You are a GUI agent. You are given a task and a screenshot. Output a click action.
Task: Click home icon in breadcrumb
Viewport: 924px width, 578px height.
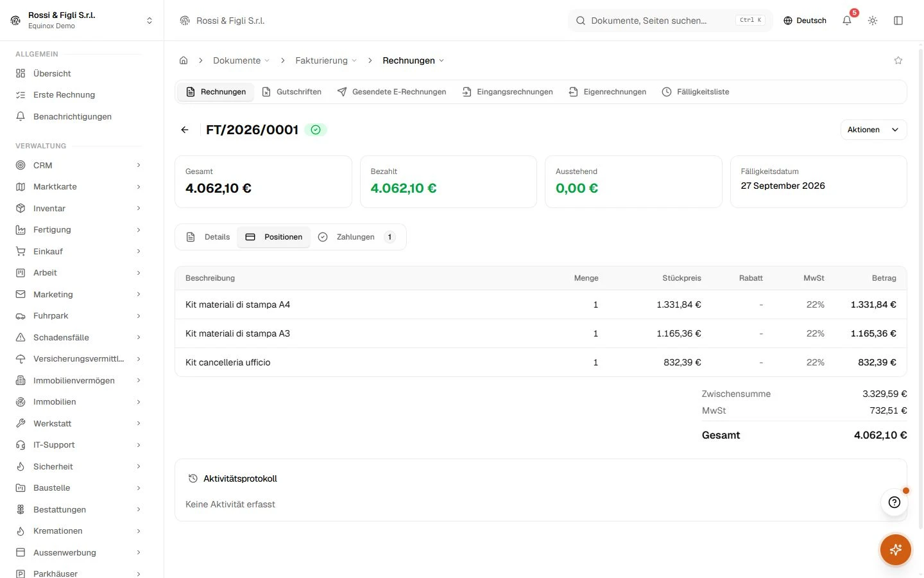(x=184, y=60)
